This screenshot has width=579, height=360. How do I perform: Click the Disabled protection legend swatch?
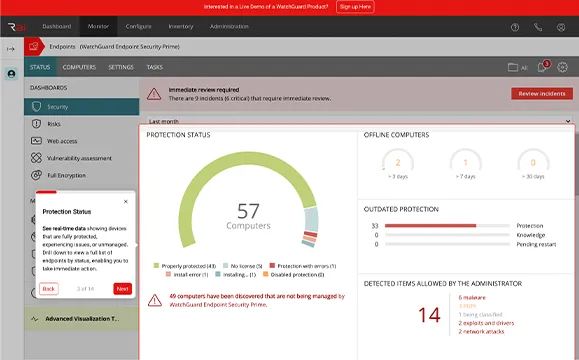tap(265, 274)
